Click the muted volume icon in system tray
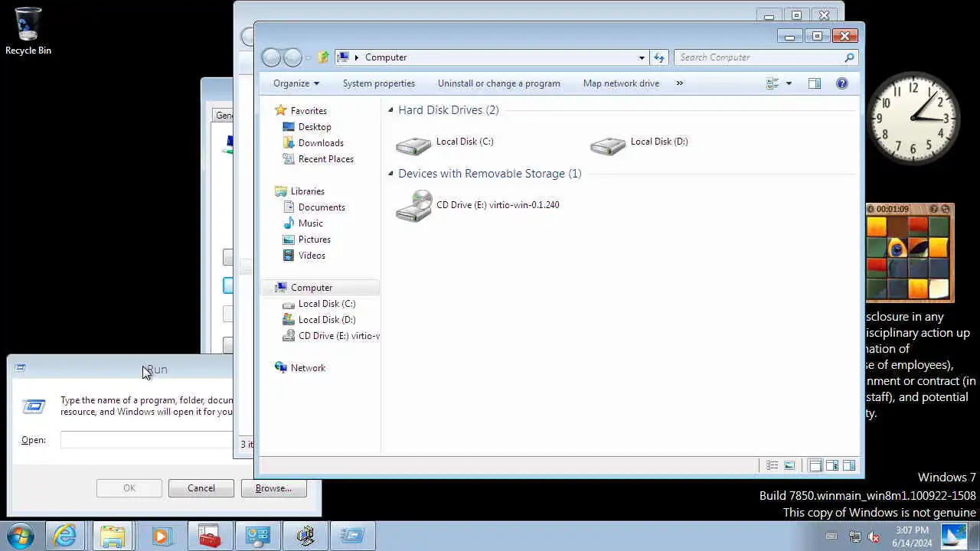 (x=874, y=536)
